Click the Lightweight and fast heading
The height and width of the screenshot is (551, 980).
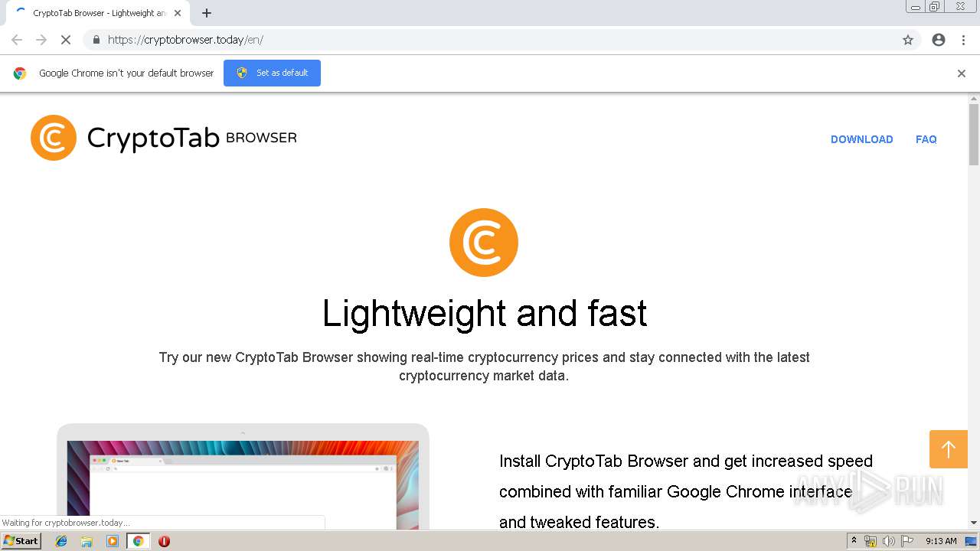pos(485,313)
